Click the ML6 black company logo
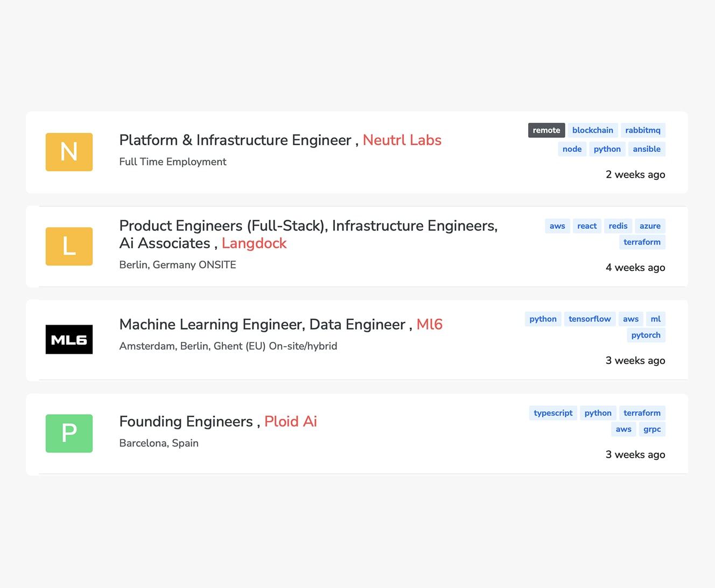 (69, 339)
